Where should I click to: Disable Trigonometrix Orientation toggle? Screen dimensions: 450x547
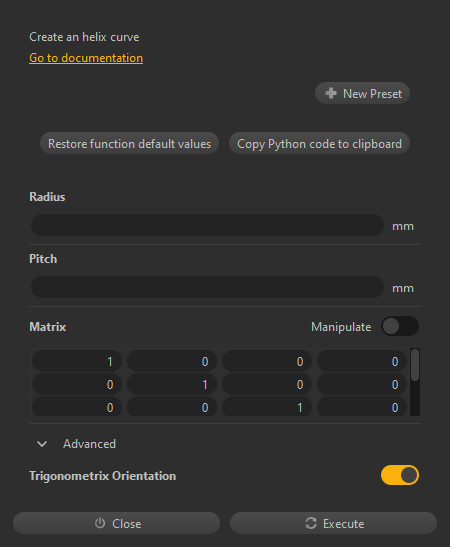click(400, 475)
